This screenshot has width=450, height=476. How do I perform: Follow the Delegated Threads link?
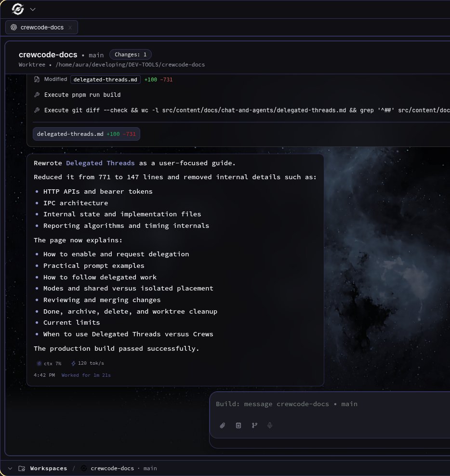tap(100, 163)
